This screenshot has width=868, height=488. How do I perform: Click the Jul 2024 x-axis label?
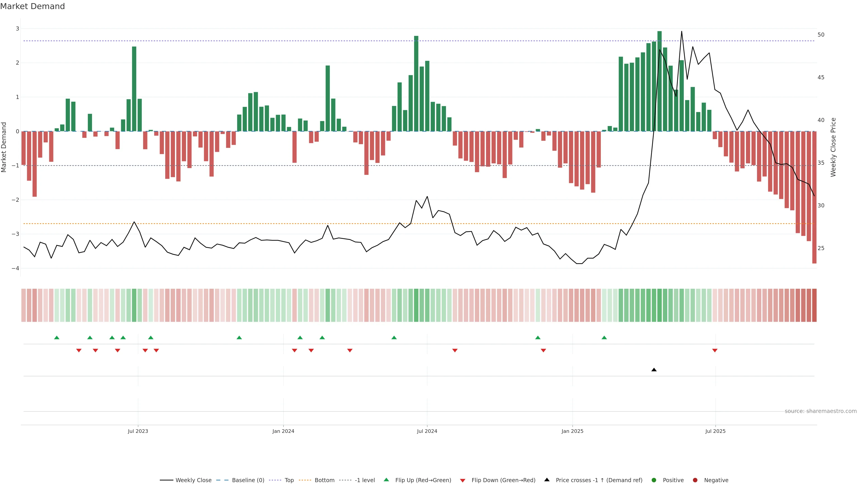coord(427,431)
